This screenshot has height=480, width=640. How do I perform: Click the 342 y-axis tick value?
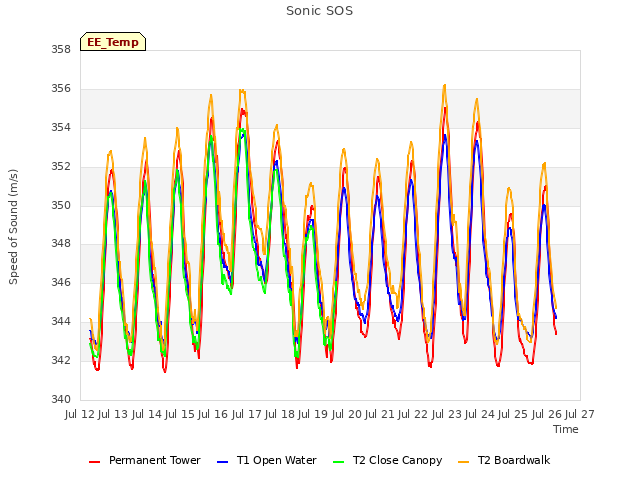(61, 360)
